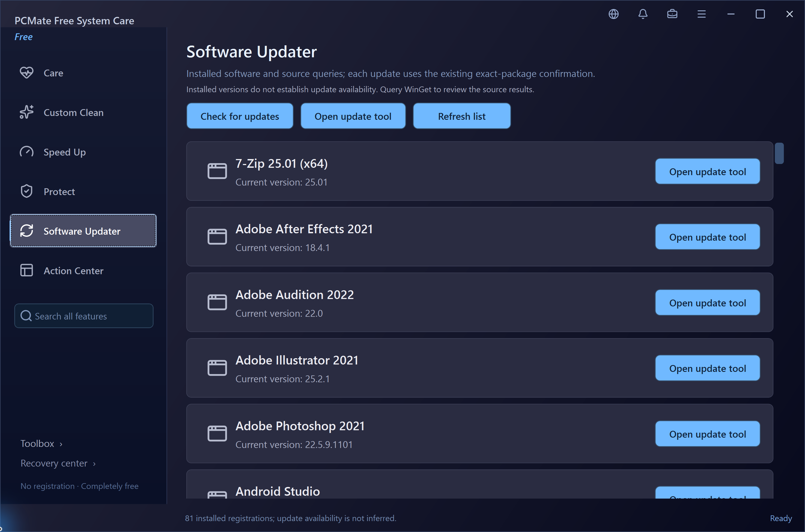The width and height of the screenshot is (805, 532).
Task: Switch to Speed Up section
Action: tap(83, 152)
